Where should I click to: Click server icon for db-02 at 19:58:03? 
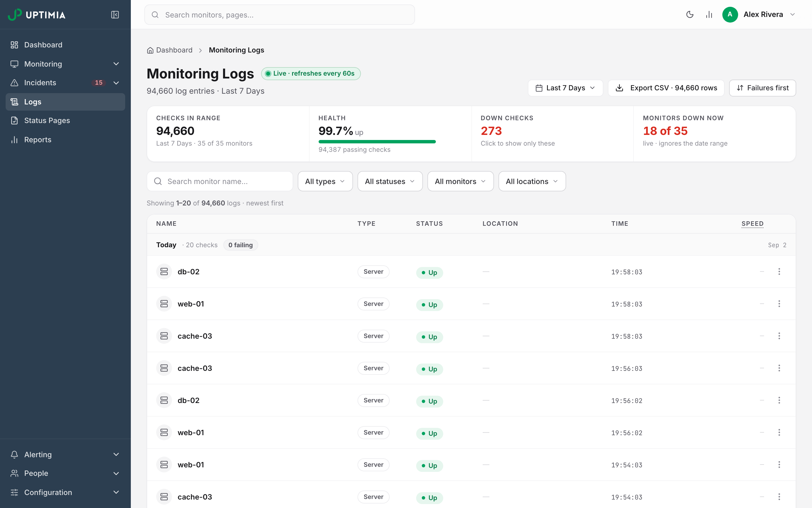164,271
